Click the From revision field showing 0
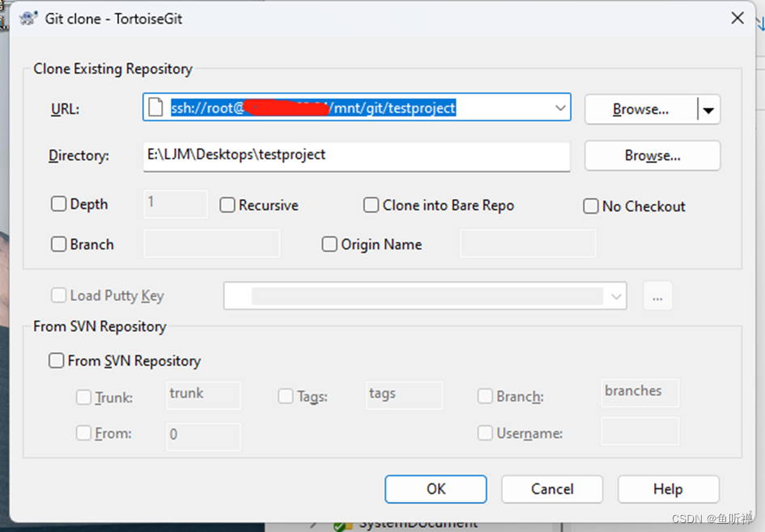Image resolution: width=765 pixels, height=532 pixels. [x=203, y=436]
